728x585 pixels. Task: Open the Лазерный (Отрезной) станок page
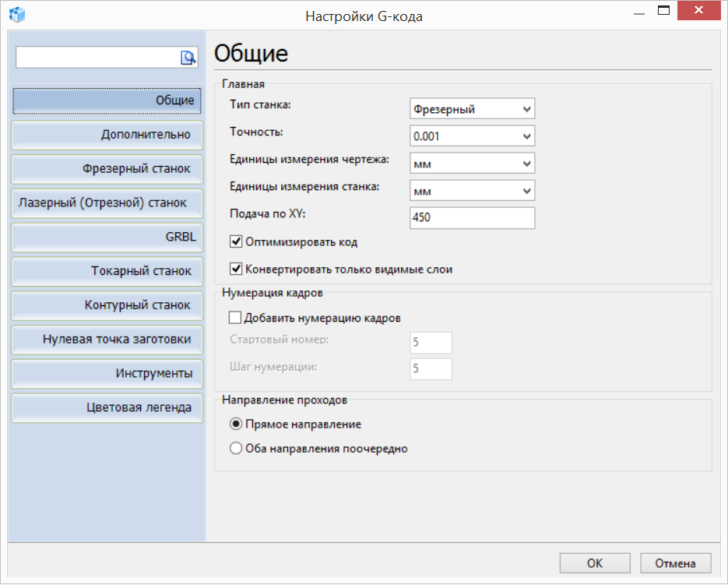[107, 203]
